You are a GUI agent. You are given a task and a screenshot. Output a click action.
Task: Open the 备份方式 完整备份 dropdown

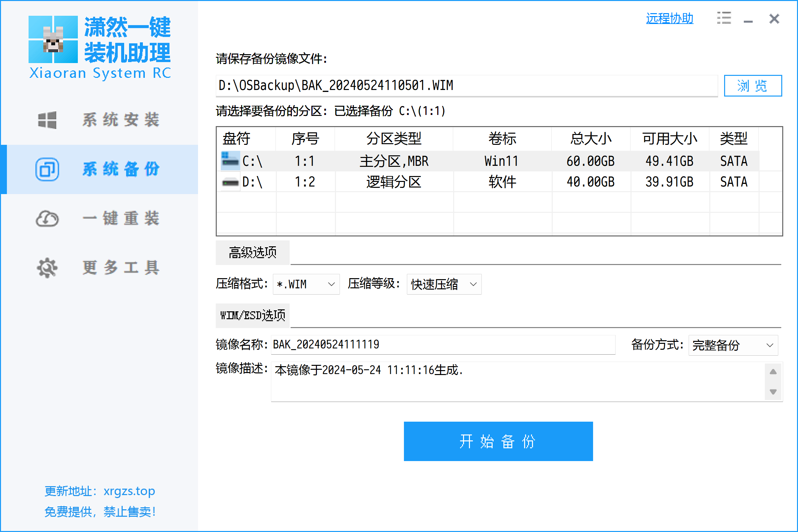733,345
